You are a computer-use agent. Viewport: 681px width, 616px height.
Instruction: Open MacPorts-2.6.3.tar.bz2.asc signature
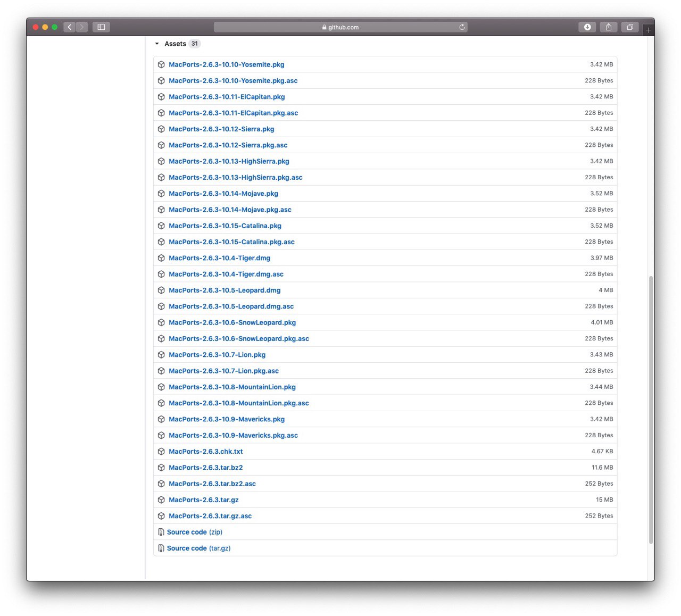point(212,484)
